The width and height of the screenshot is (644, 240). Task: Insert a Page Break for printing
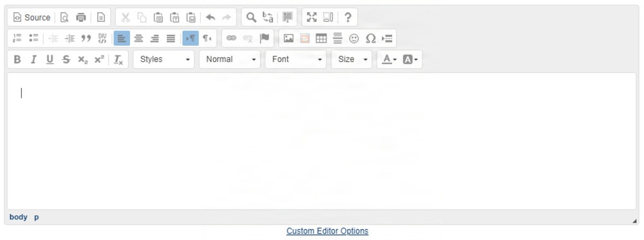pyautogui.click(x=387, y=38)
